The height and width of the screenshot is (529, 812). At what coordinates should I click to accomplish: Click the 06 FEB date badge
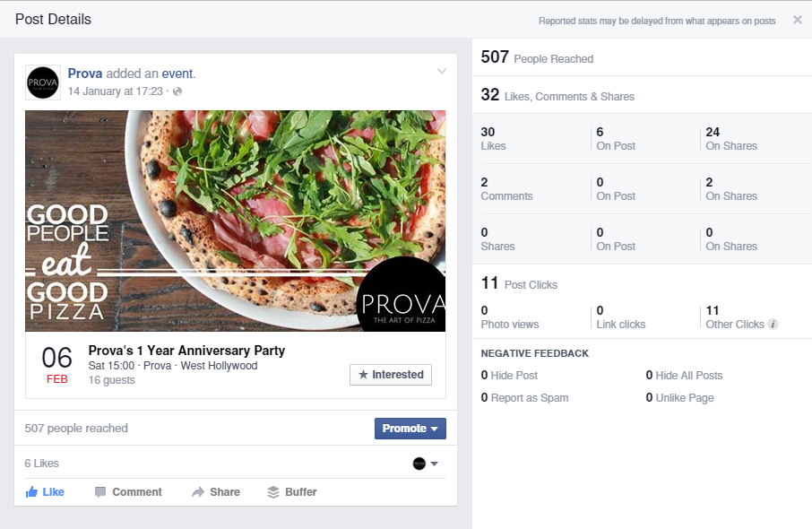(56, 365)
